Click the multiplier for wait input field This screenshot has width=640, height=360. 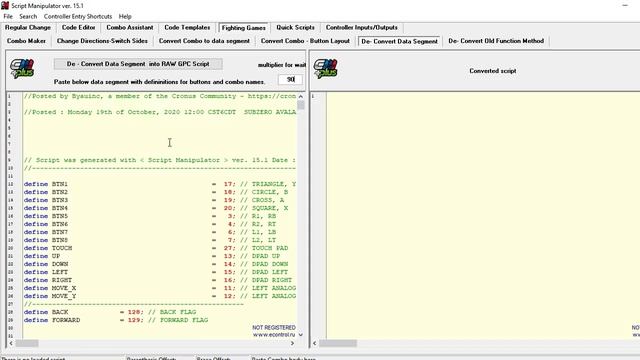[290, 80]
